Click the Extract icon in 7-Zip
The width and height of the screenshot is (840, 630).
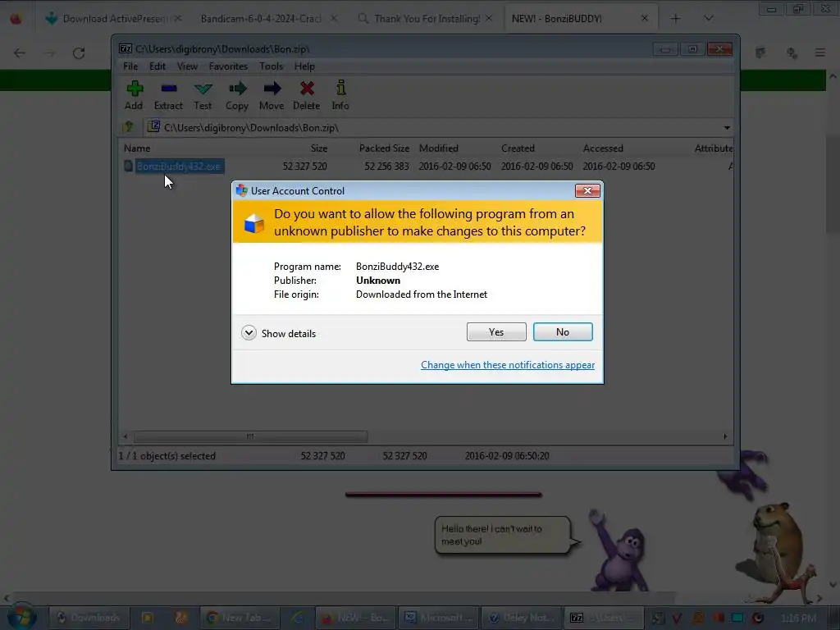(x=168, y=95)
